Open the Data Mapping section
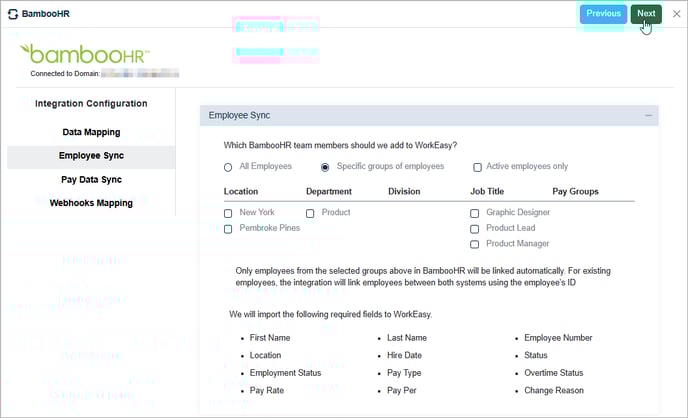The image size is (688, 418). (x=91, y=132)
